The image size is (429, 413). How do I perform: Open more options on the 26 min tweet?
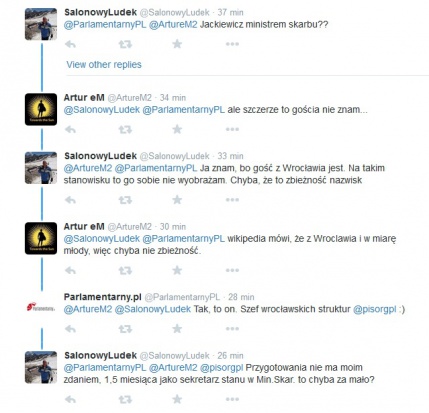click(232, 399)
